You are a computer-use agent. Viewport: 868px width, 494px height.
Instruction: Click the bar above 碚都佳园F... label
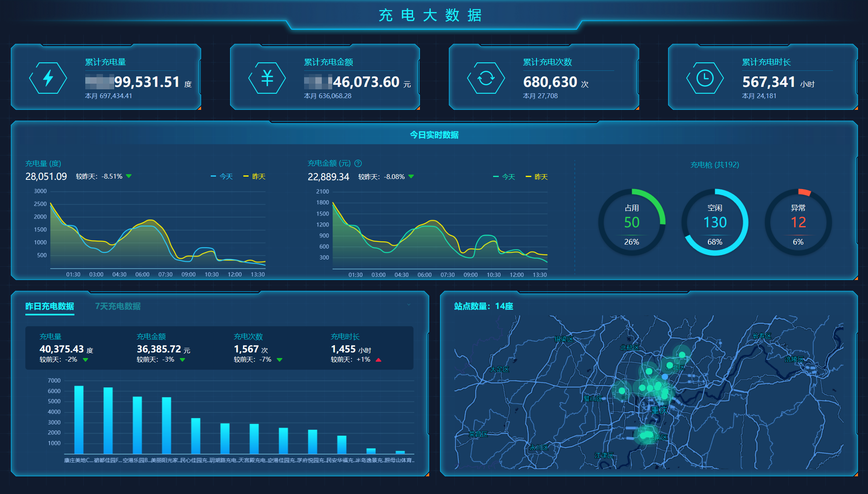pos(108,421)
